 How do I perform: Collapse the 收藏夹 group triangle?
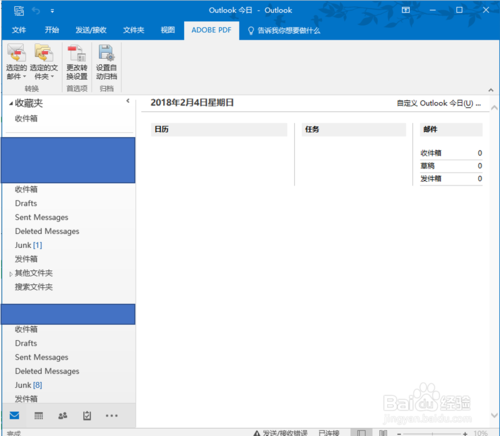point(11,104)
